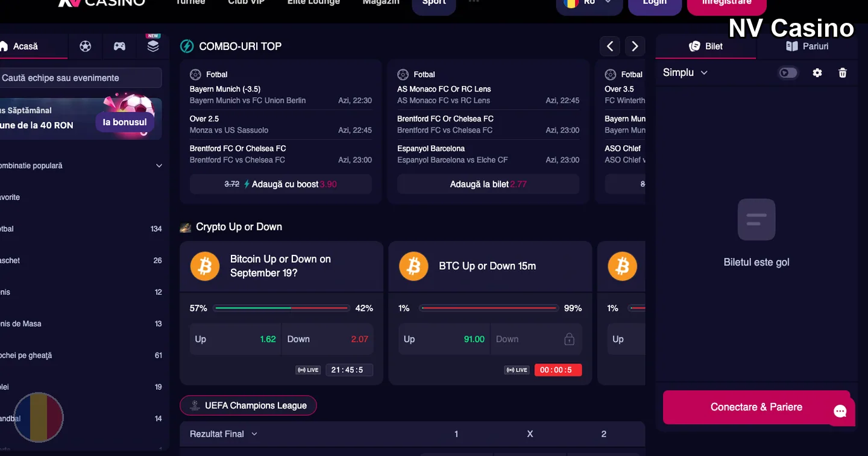
Task: Claim offer with Ia bonusul button
Action: click(x=125, y=122)
